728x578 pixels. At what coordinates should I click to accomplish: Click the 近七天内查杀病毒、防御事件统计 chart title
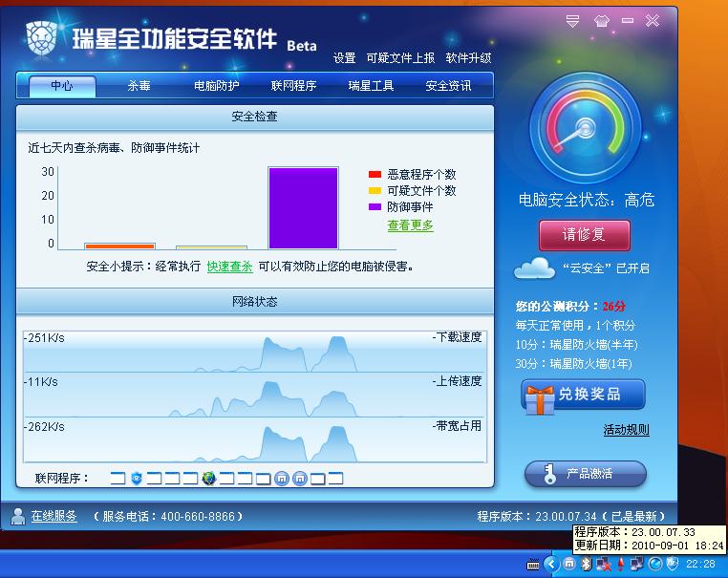pyautogui.click(x=114, y=148)
